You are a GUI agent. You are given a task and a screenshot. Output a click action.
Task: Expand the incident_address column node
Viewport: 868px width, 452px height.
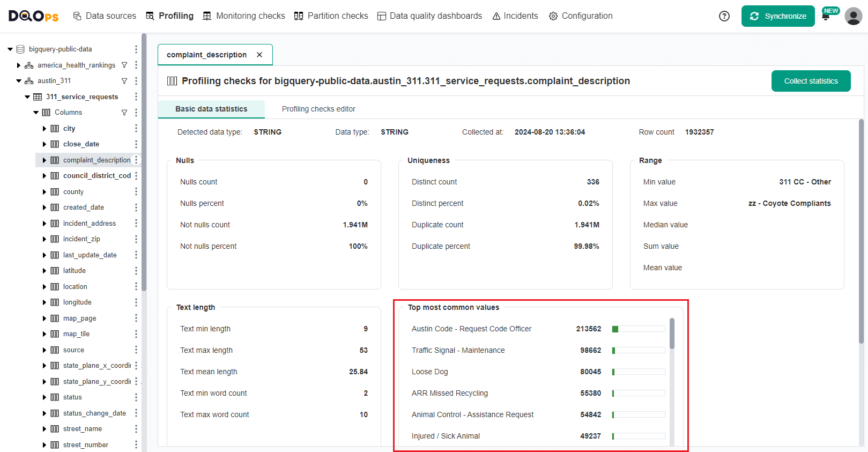pyautogui.click(x=44, y=224)
